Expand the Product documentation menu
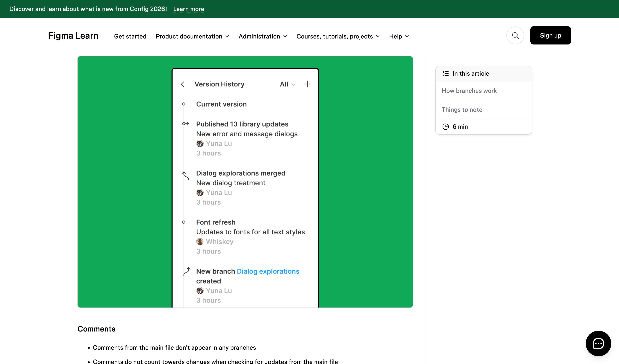The width and height of the screenshot is (619, 364). [192, 36]
